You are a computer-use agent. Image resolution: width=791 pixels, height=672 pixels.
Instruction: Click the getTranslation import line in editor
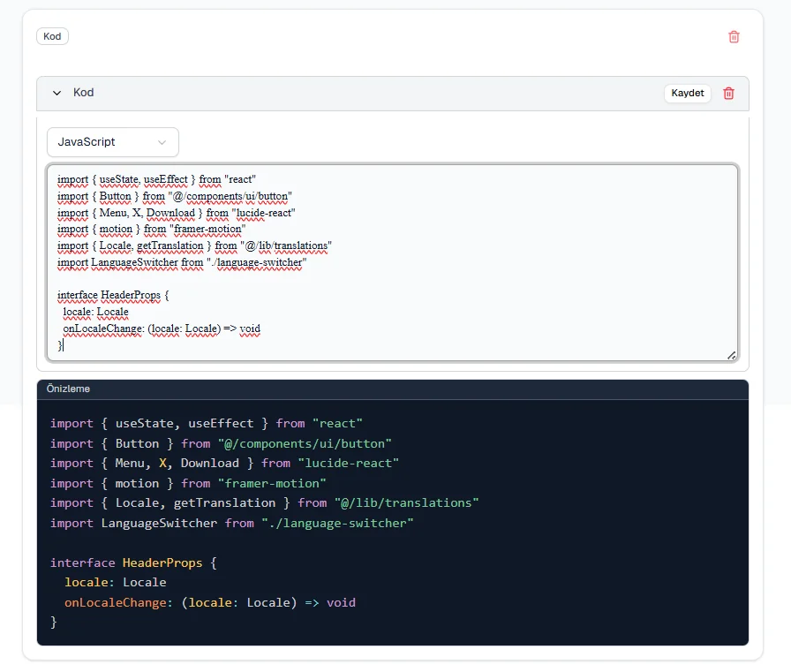click(x=194, y=245)
